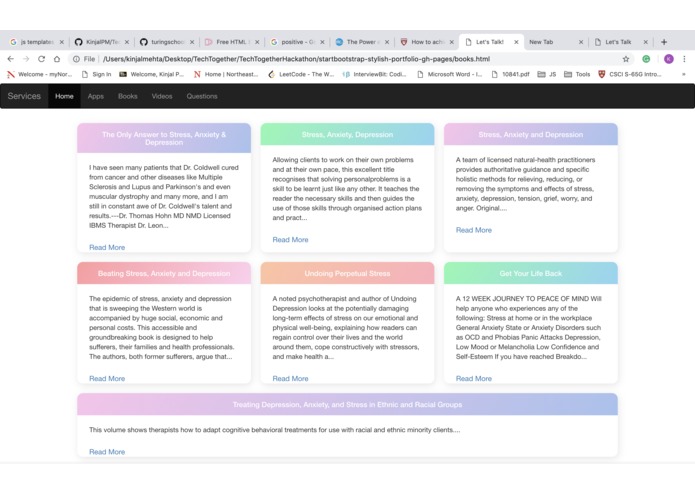
Task: Select 'Home' in the navbar
Action: point(64,96)
